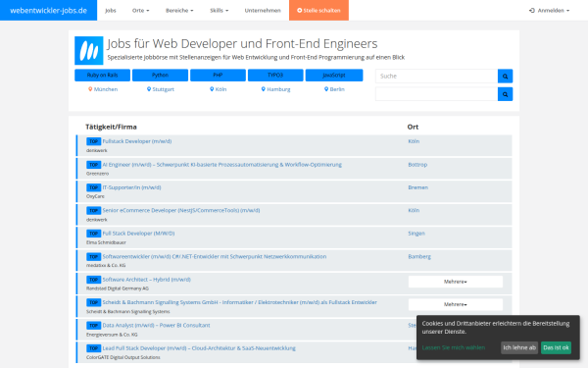Image resolution: width=588 pixels, height=368 pixels.
Task: Click the login icon beside Anmelden
Action: click(x=532, y=11)
